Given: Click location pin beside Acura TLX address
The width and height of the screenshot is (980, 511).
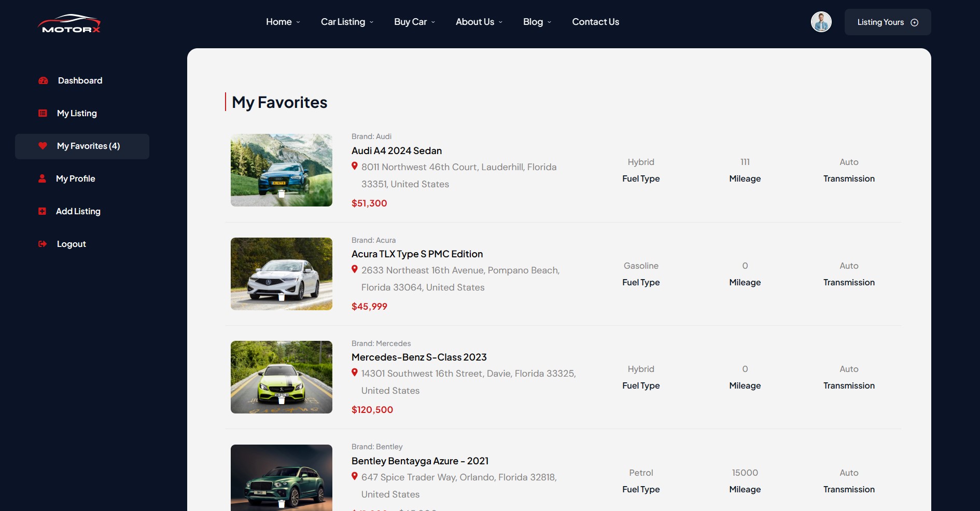Looking at the screenshot, I should pos(355,269).
